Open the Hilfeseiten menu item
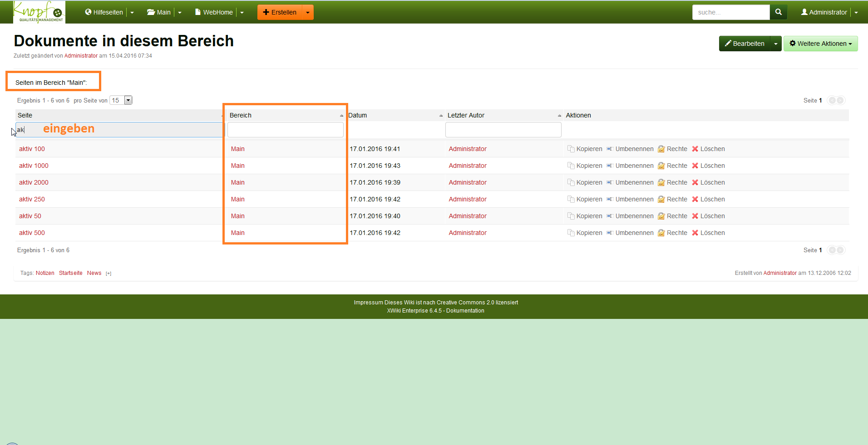 (104, 12)
